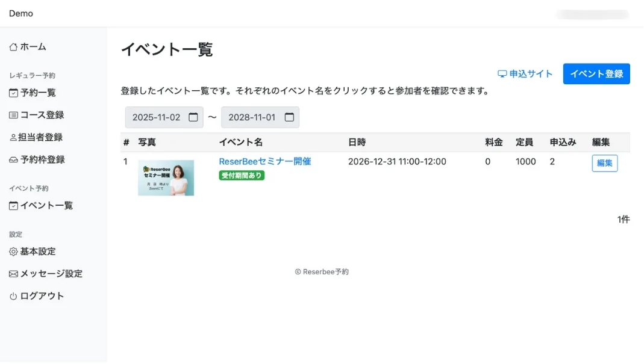Open the start date calendar picker
644x364 pixels.
[x=193, y=117]
